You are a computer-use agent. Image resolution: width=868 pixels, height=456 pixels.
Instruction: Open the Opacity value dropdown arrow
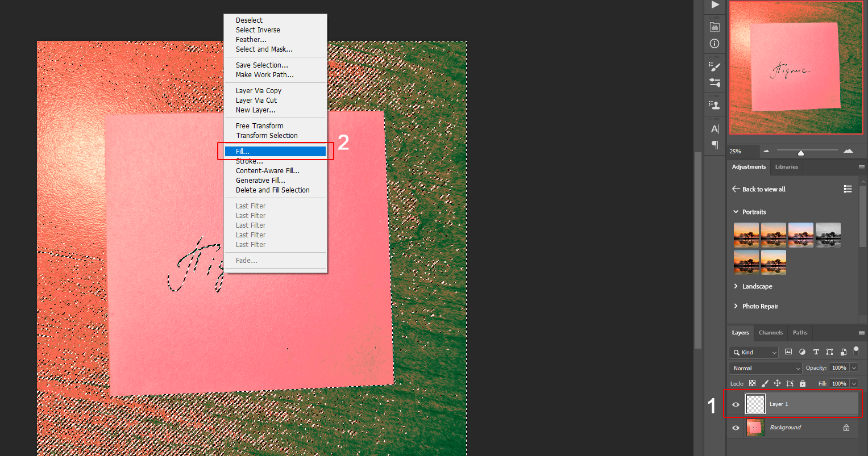click(x=853, y=368)
